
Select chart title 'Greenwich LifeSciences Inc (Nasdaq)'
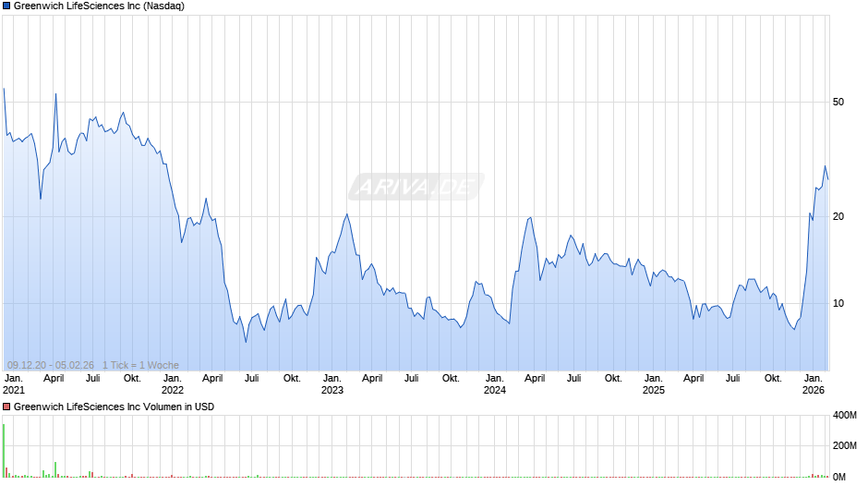99,6
